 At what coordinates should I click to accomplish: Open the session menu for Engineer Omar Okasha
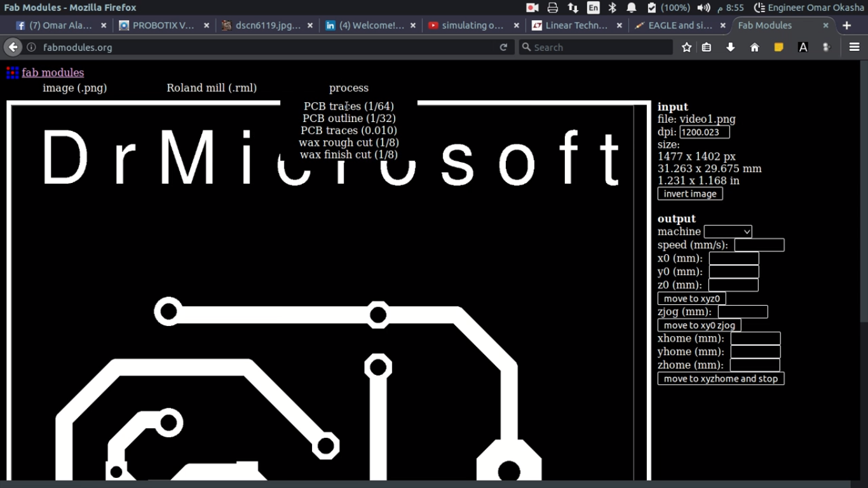[x=810, y=8]
